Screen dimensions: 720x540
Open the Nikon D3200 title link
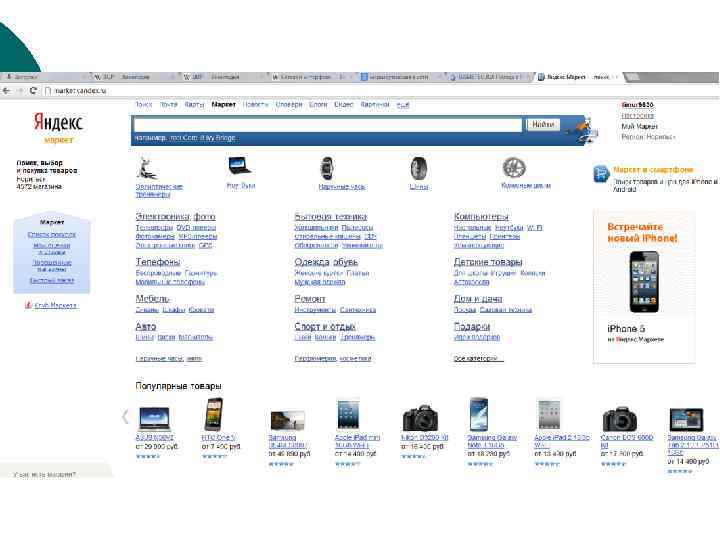pos(424,438)
